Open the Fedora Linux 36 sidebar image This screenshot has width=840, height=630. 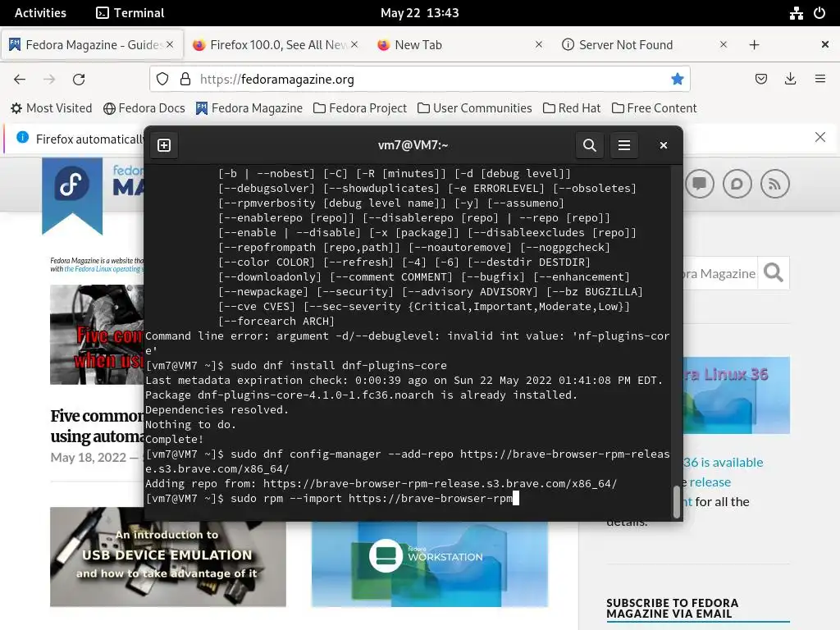coord(736,395)
